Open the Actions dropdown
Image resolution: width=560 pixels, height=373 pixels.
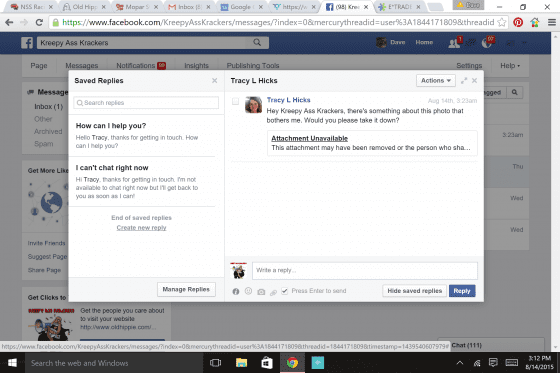pyautogui.click(x=436, y=81)
